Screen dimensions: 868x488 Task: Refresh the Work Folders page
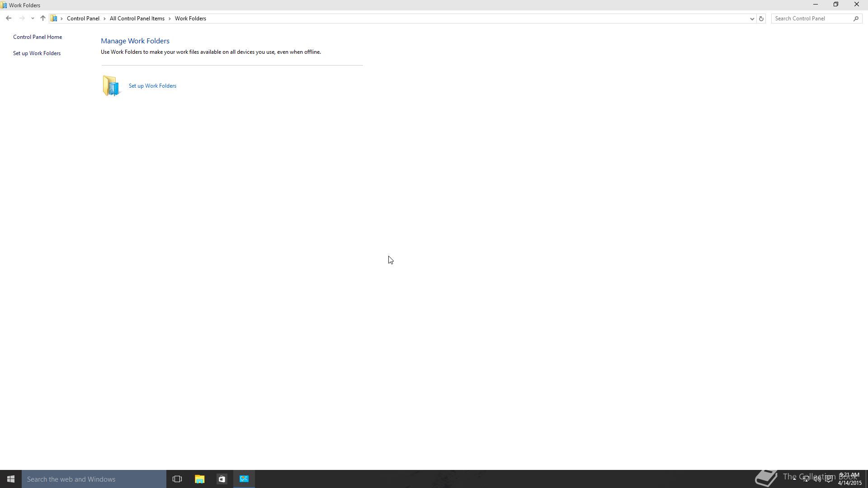click(x=761, y=19)
